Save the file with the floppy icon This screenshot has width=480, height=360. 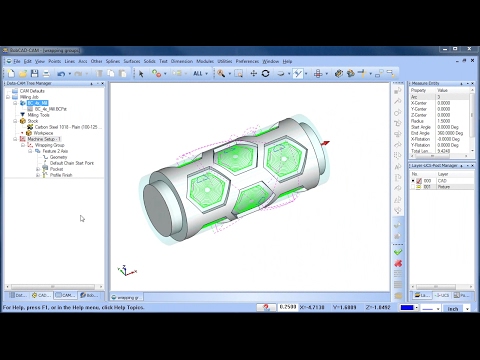(x=34, y=73)
